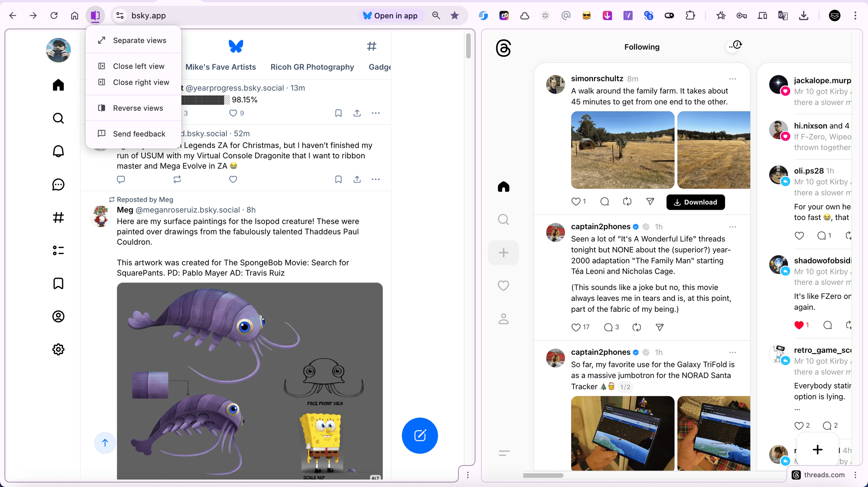Open Threads search icon in sidebar
The height and width of the screenshot is (487, 868).
pyautogui.click(x=503, y=219)
